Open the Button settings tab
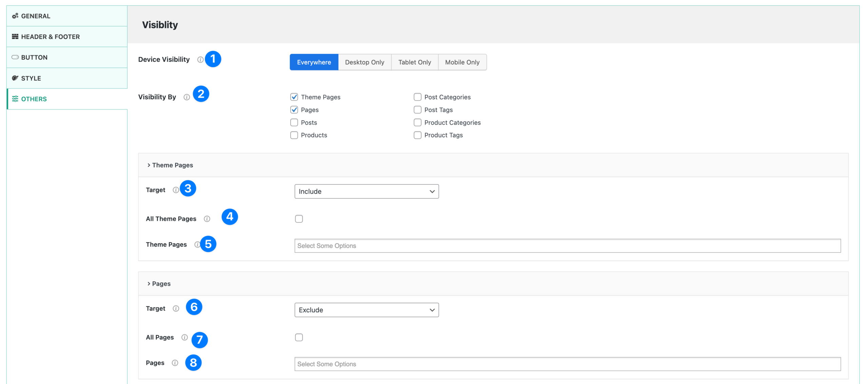Viewport: 868px width, 384px height. click(34, 58)
